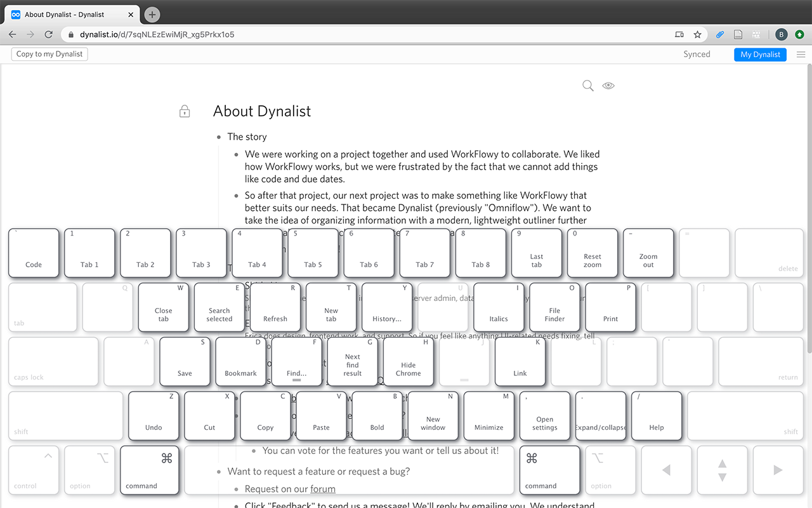Click the Synced status label
The height and width of the screenshot is (508, 812).
(697, 55)
